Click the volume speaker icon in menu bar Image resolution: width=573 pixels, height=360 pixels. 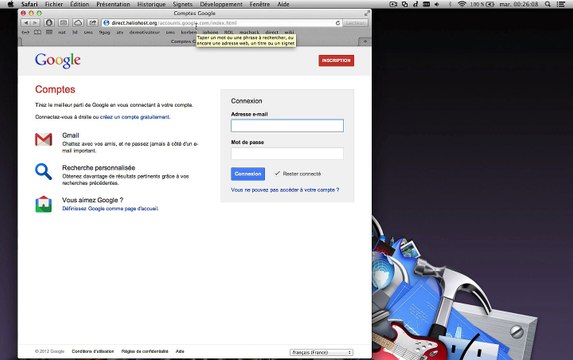(437, 4)
